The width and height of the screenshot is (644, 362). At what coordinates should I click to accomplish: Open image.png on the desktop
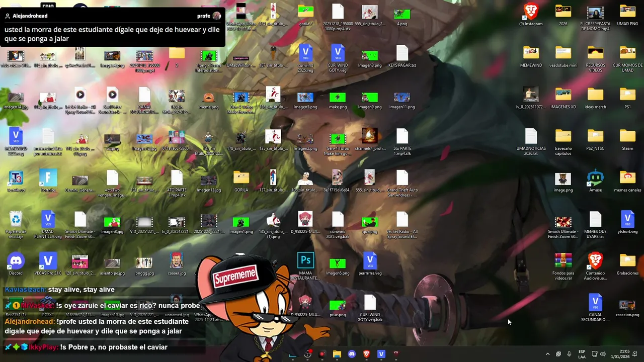point(563,182)
